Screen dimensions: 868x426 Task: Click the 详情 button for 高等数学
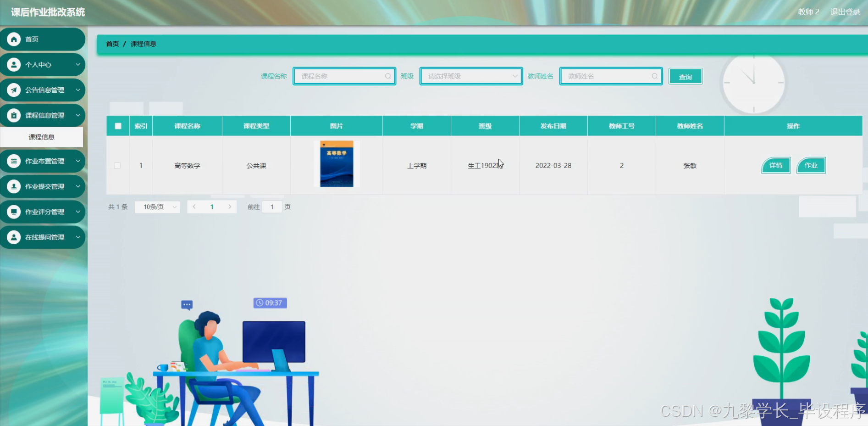(x=776, y=165)
